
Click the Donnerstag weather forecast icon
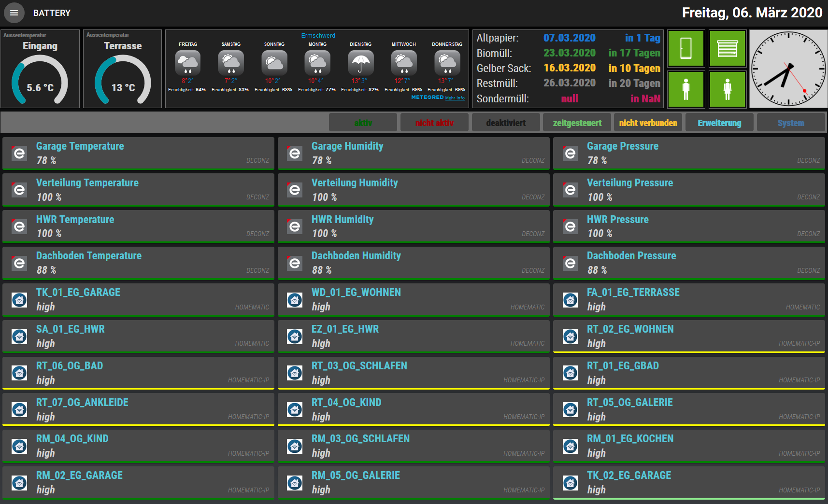point(447,63)
